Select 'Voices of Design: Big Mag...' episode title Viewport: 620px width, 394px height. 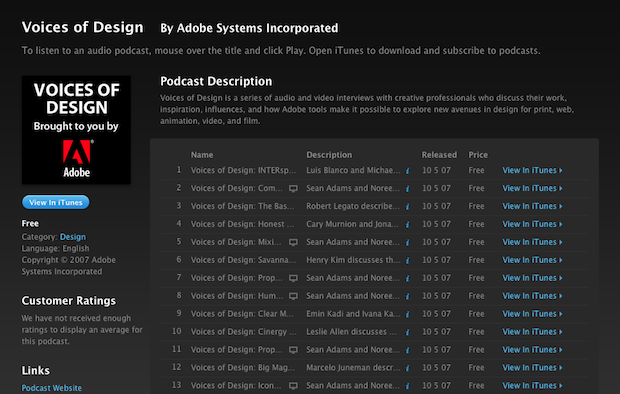(243, 367)
